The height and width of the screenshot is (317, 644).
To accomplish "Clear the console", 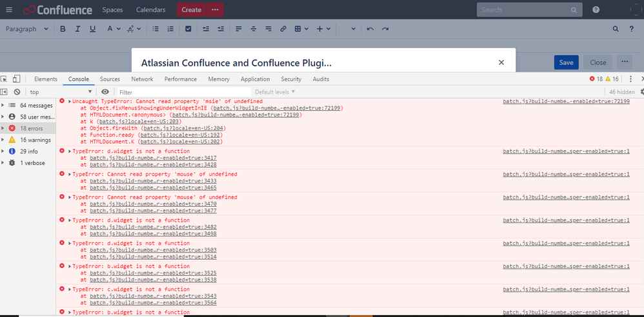I will coord(17,92).
